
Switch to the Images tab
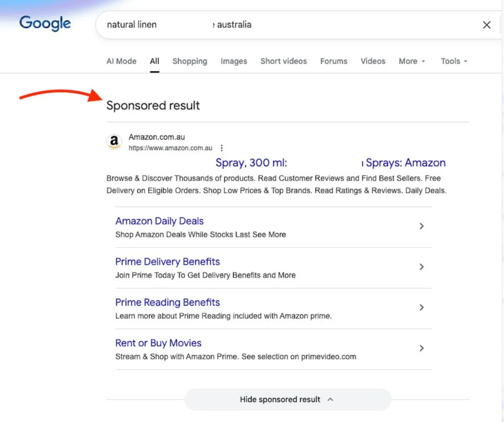(234, 61)
